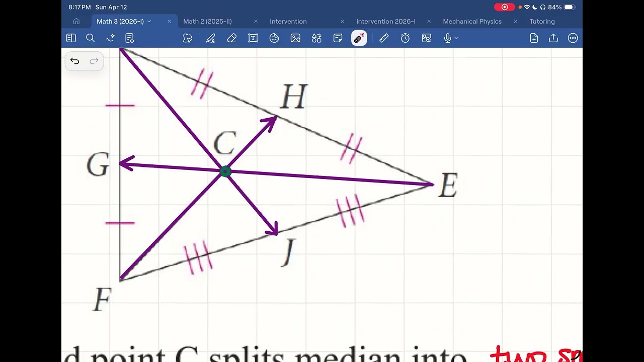Add a sticky note
The width and height of the screenshot is (644, 362).
pos(338,38)
